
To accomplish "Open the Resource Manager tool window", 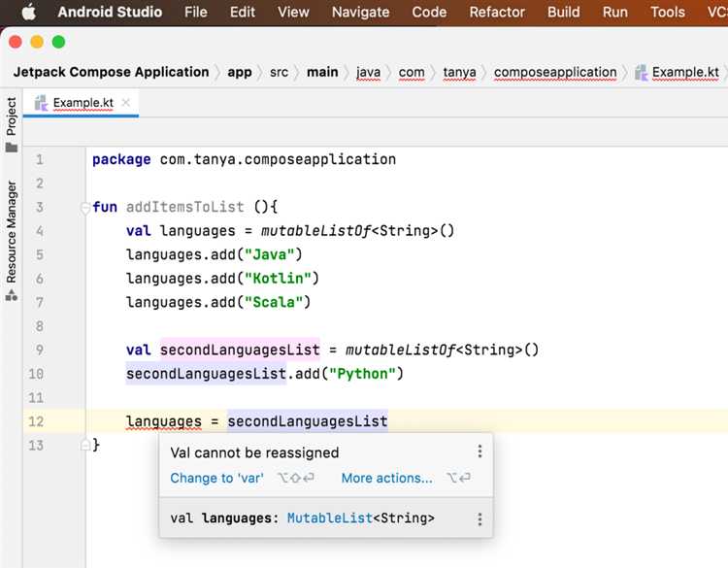I will click(x=12, y=240).
